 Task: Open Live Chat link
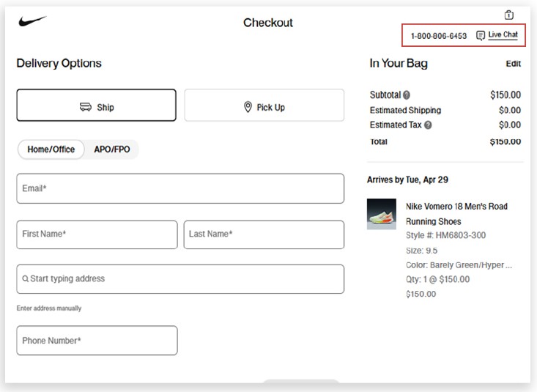click(x=503, y=35)
